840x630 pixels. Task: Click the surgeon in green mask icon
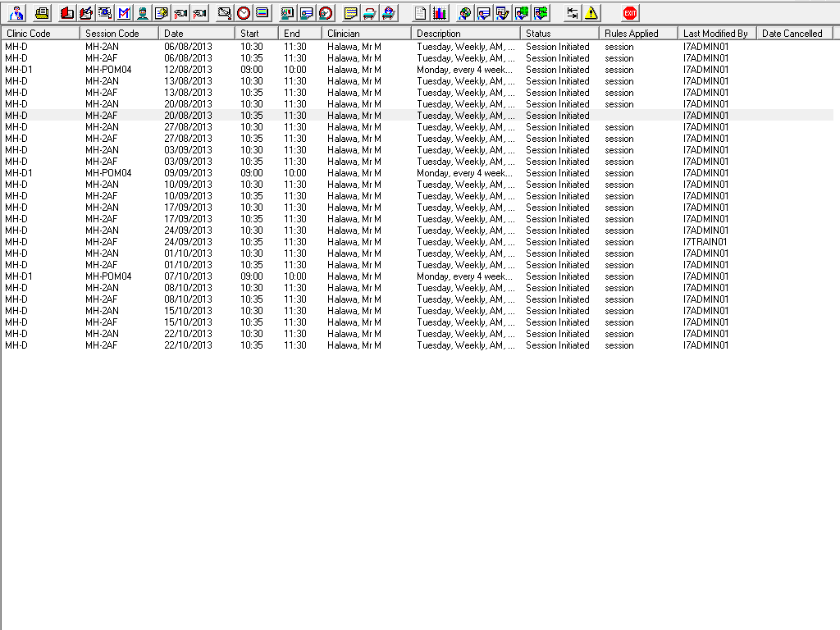(143, 13)
